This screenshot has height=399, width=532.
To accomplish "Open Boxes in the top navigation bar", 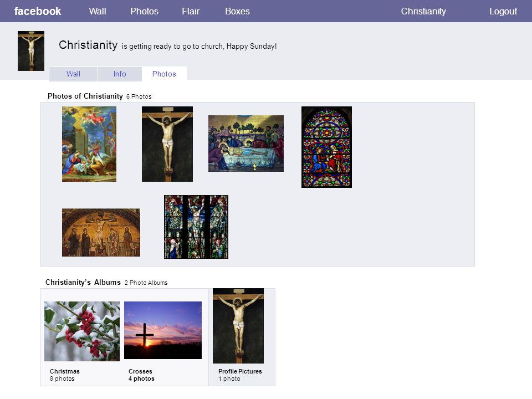I will tap(238, 11).
